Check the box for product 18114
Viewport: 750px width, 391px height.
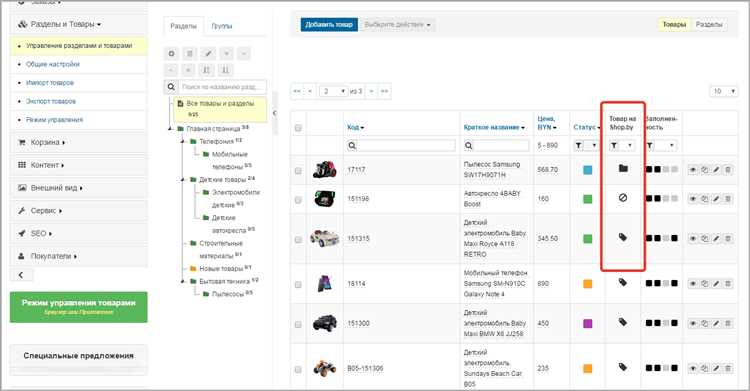point(298,285)
